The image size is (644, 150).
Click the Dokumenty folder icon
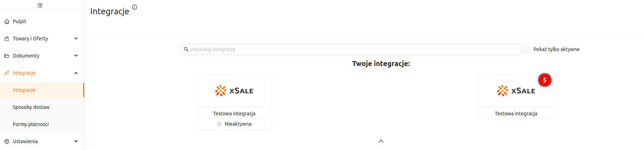pyautogui.click(x=7, y=56)
